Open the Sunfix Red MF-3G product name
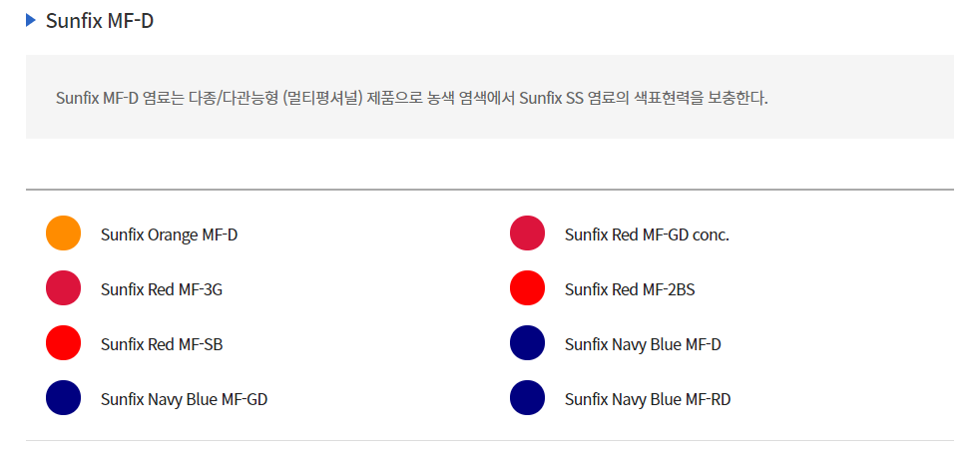 [x=162, y=290]
